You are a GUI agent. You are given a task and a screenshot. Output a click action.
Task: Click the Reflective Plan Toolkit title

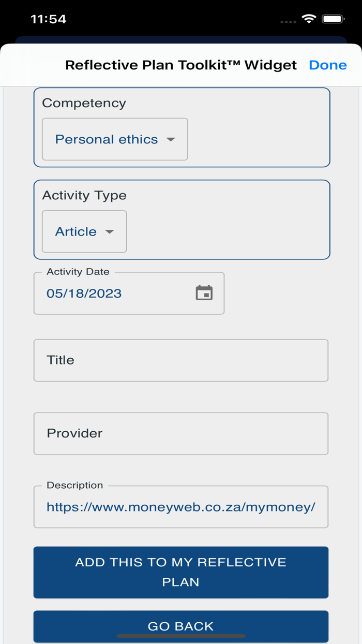pos(180,65)
